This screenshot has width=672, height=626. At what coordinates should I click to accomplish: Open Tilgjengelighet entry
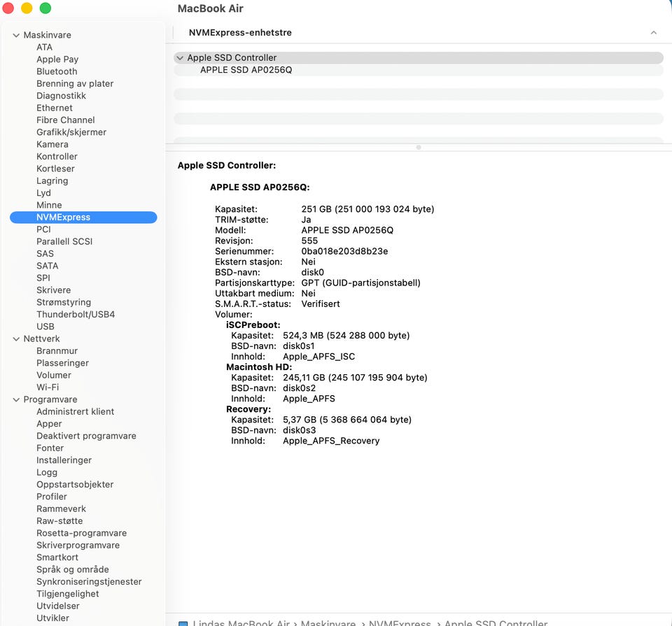(x=68, y=594)
